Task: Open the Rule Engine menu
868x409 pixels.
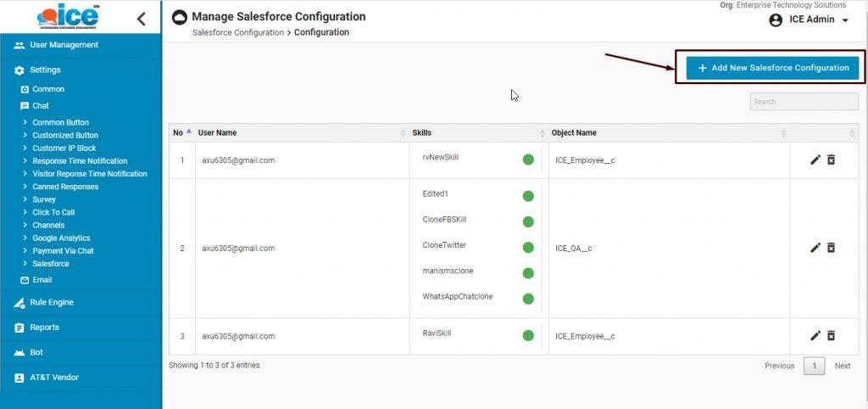Action: pyautogui.click(x=52, y=302)
